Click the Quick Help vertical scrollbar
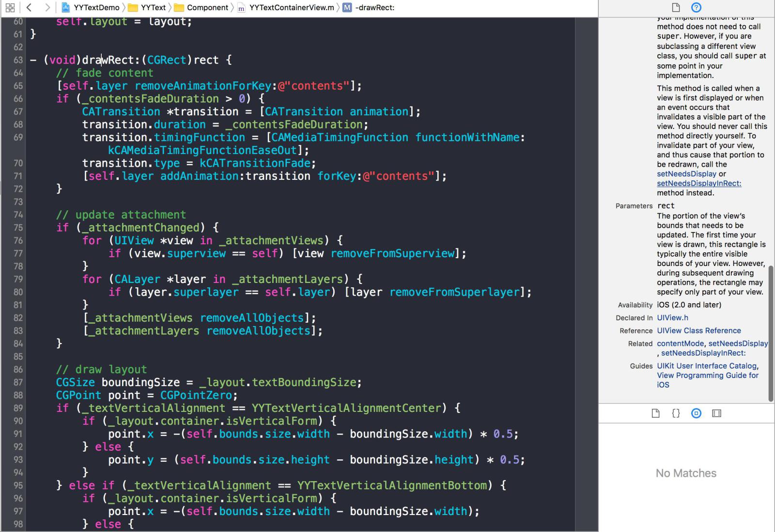The width and height of the screenshot is (775, 532). 771,333
